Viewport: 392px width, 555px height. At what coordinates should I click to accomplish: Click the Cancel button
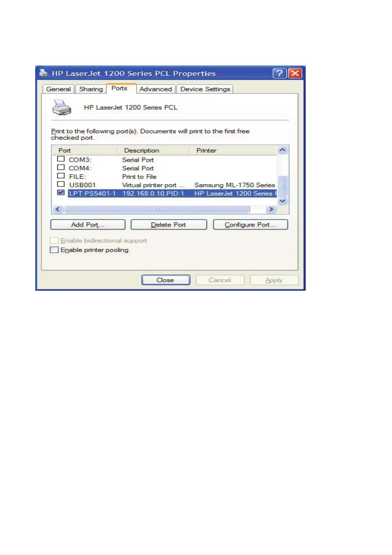(x=220, y=280)
